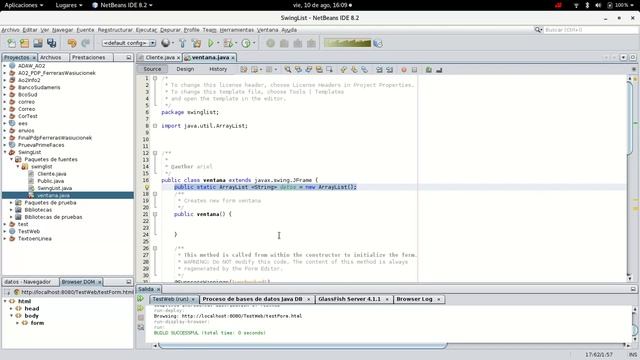Click the Debug Project icon
The height and width of the screenshot is (360, 640).
pyautogui.click(x=228, y=43)
